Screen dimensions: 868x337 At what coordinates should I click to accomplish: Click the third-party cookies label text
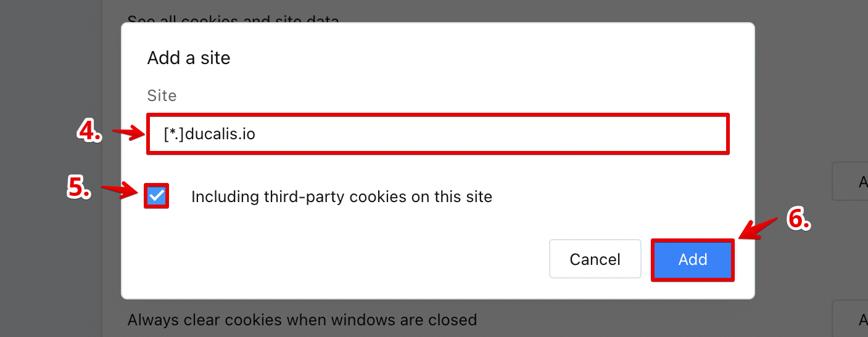pyautogui.click(x=341, y=197)
